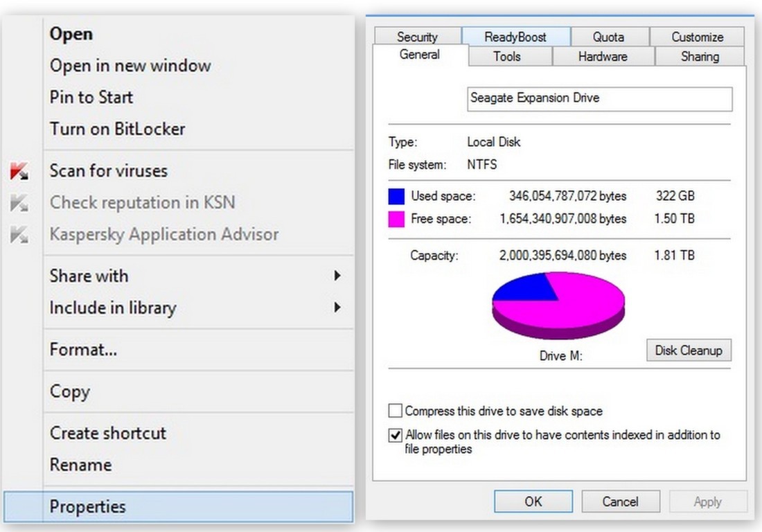Confirm with the OK button

click(533, 502)
